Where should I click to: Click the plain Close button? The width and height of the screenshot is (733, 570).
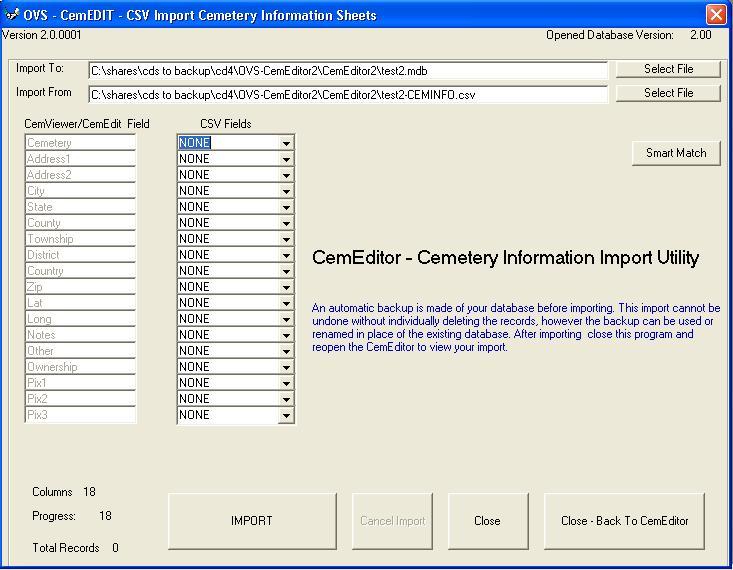488,521
